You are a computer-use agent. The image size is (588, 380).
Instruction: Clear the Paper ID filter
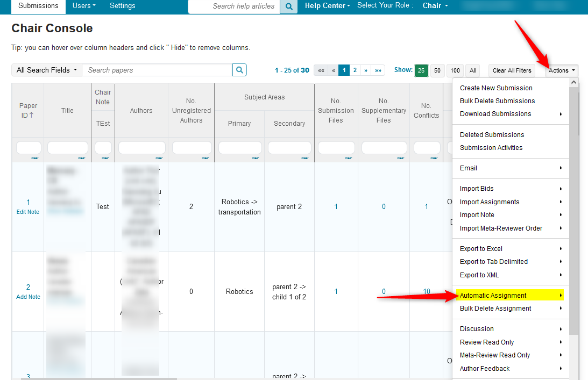point(35,158)
